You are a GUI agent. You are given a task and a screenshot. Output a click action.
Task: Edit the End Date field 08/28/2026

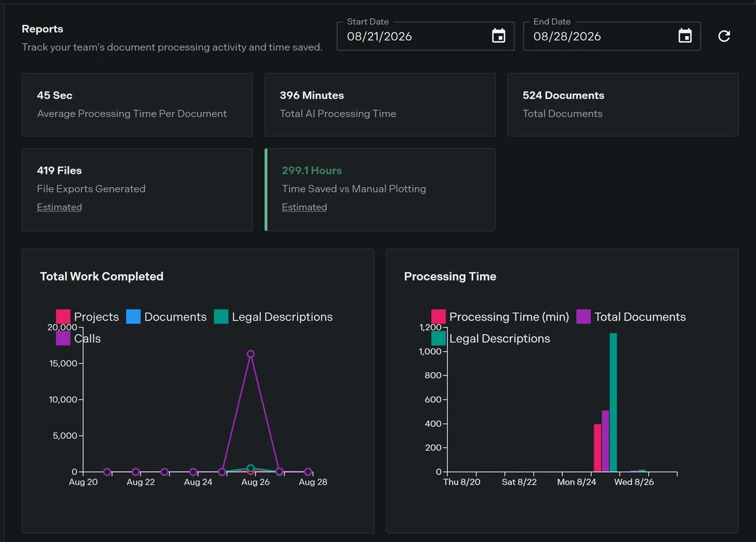point(612,36)
